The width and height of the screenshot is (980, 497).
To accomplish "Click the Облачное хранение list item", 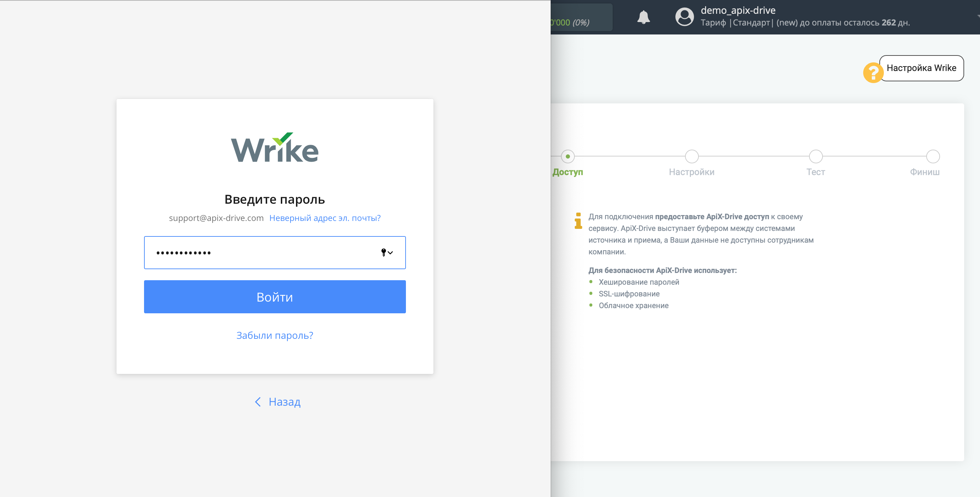I will (633, 306).
